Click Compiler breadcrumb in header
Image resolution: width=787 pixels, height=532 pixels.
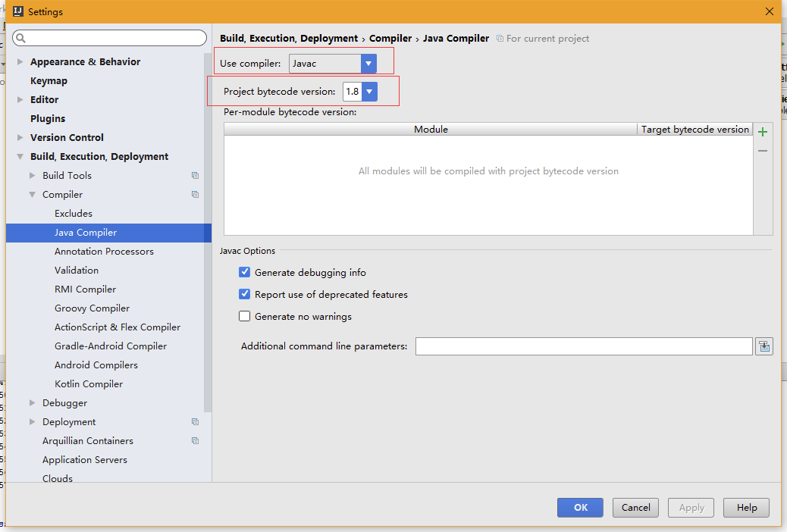(x=390, y=39)
